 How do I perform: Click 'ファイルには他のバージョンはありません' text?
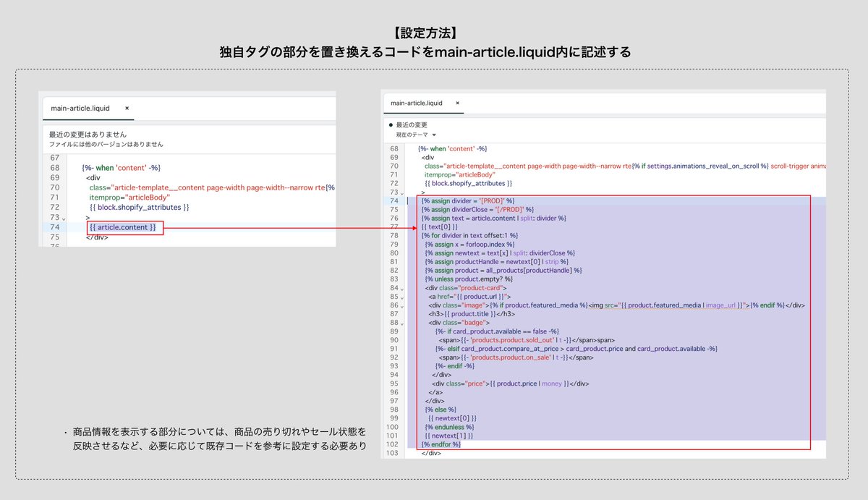point(106,144)
